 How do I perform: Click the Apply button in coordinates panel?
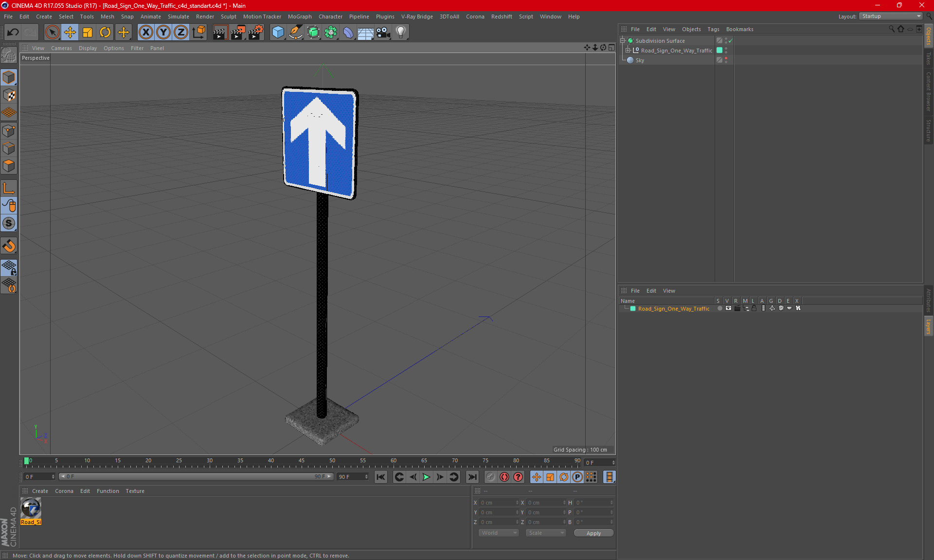(x=593, y=533)
